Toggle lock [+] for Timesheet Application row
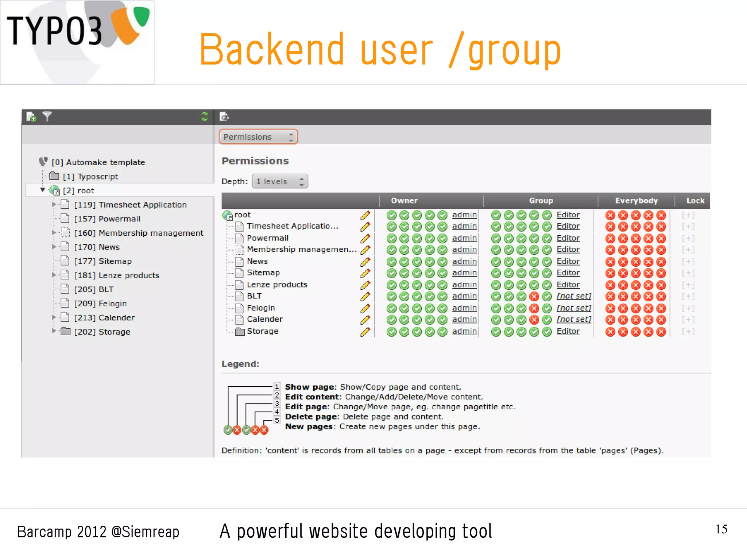This screenshot has height=560, width=747. pos(688,226)
